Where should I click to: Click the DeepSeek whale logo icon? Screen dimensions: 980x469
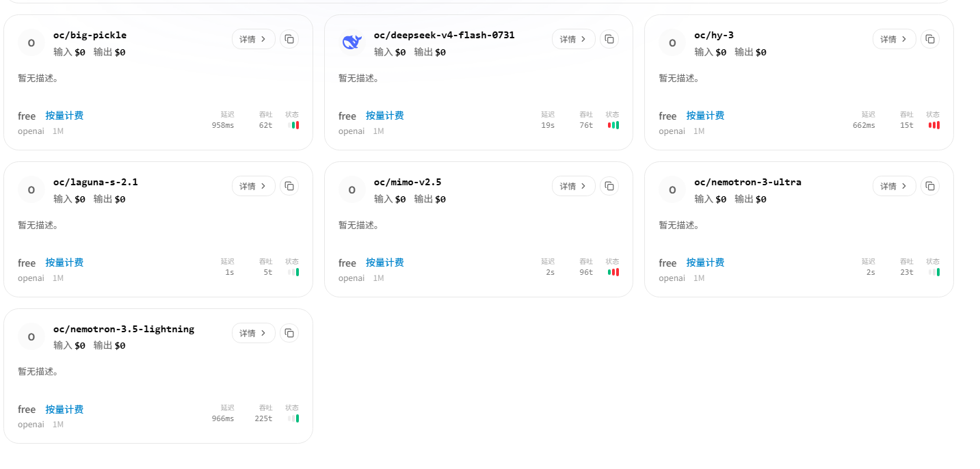pos(352,42)
